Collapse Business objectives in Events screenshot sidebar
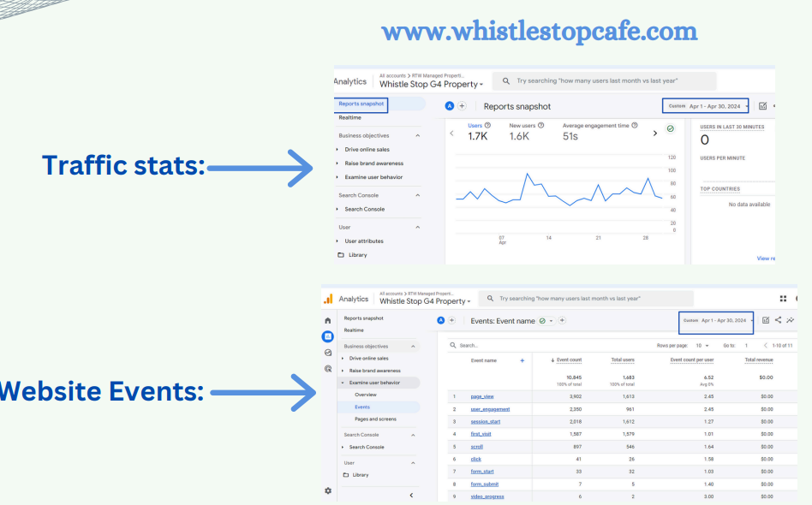The image size is (812, 505). (413, 346)
